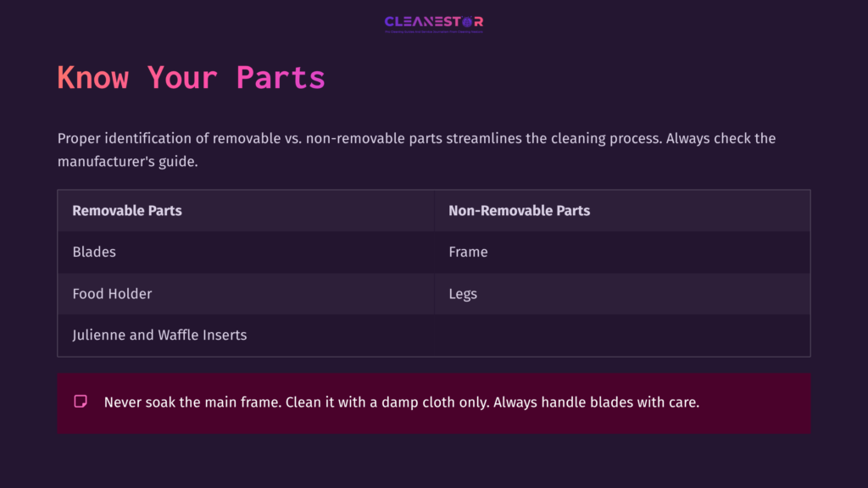Click the "Blades" table cell

pyautogui.click(x=94, y=252)
